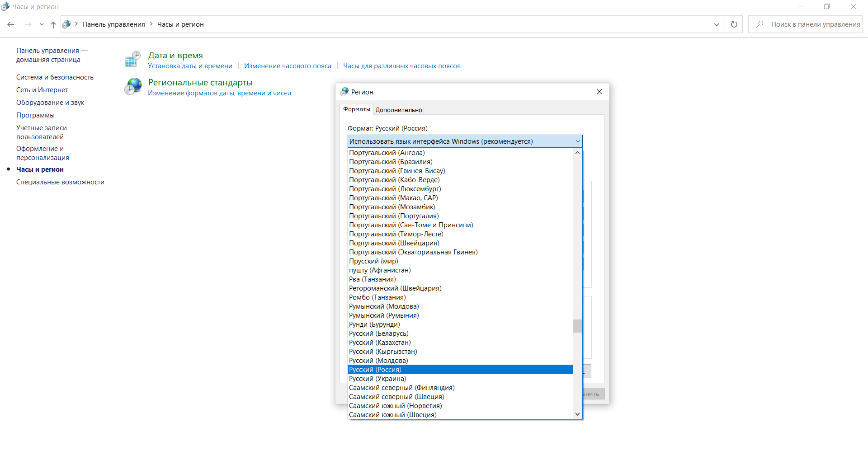Select 'Ретороманский (Швейцария)' format
Viewport: 868px width, 465px height.
point(460,288)
